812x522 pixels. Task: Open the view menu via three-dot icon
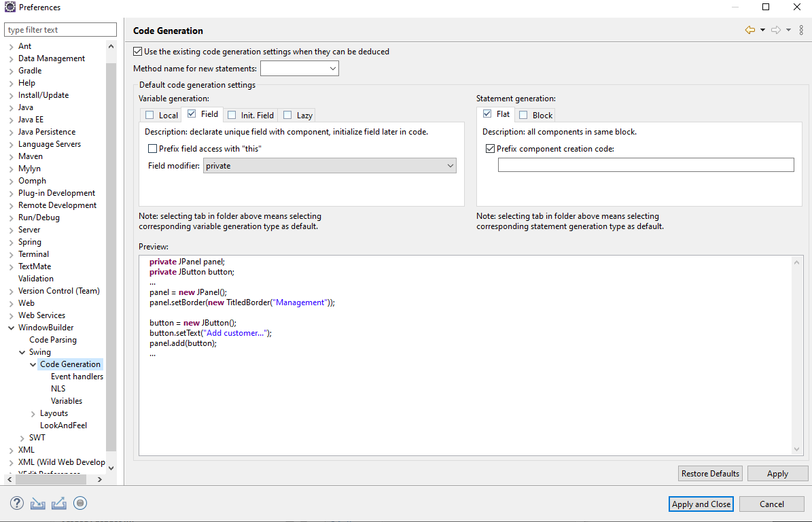[x=802, y=30]
